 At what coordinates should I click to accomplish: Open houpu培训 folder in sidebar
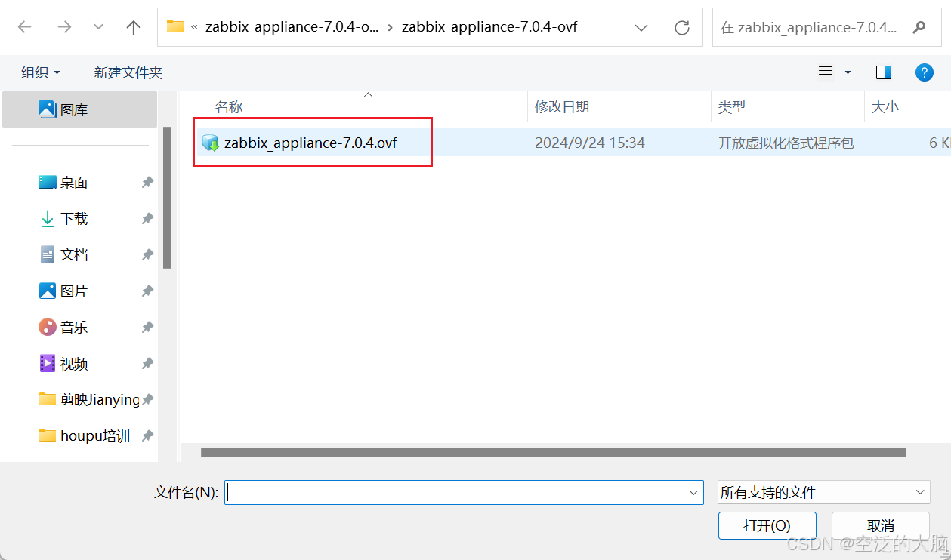pyautogui.click(x=85, y=435)
